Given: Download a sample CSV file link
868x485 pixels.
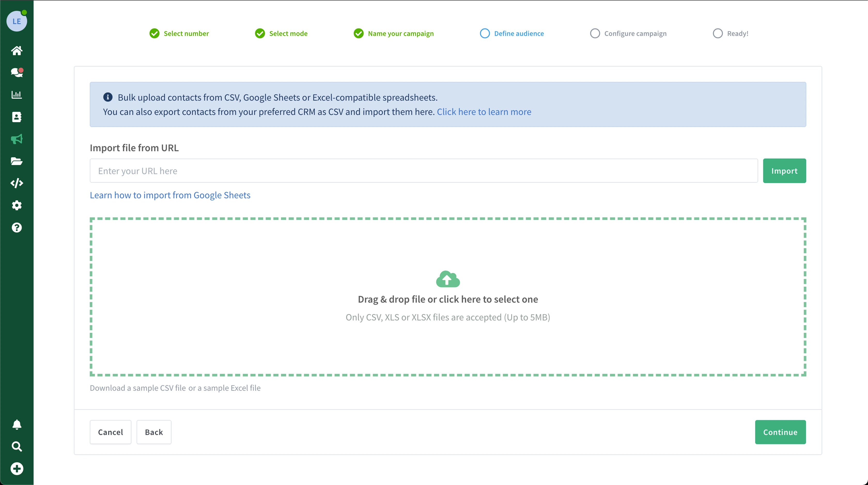Looking at the screenshot, I should click(137, 388).
